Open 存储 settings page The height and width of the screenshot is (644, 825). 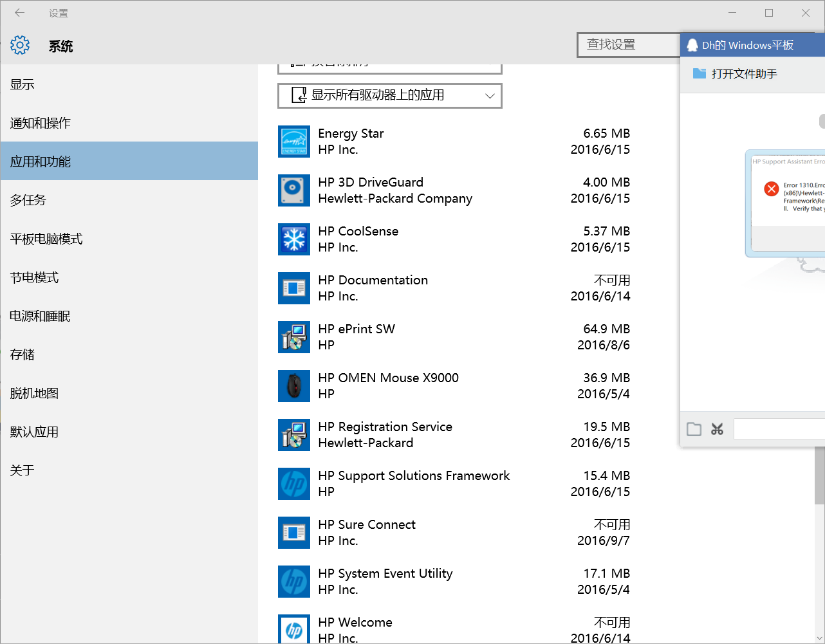coord(129,354)
